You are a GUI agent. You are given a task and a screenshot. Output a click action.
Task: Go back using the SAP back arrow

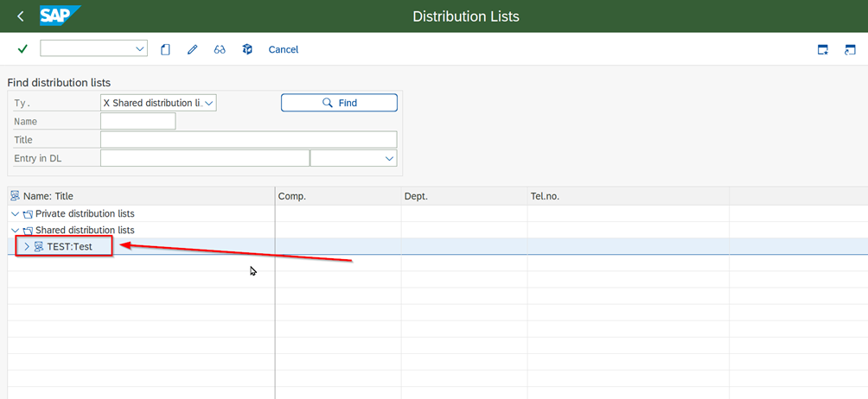(21, 16)
